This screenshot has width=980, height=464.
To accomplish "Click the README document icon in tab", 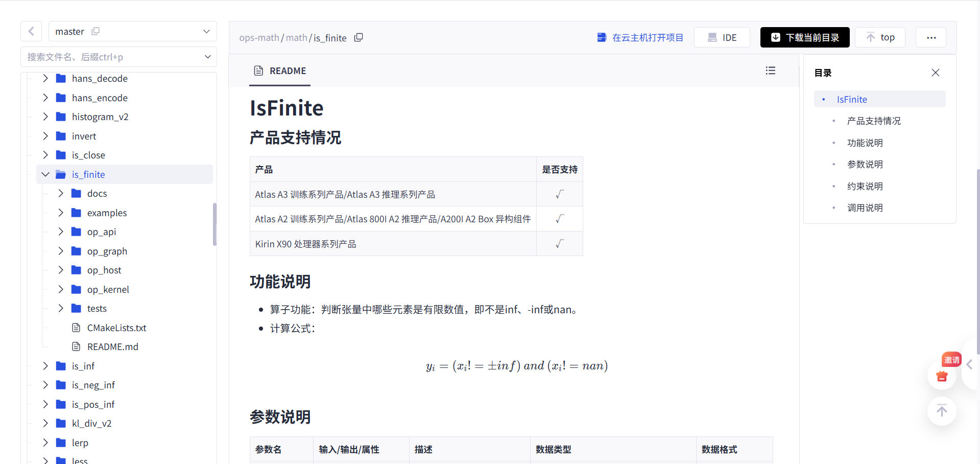I will tap(258, 71).
